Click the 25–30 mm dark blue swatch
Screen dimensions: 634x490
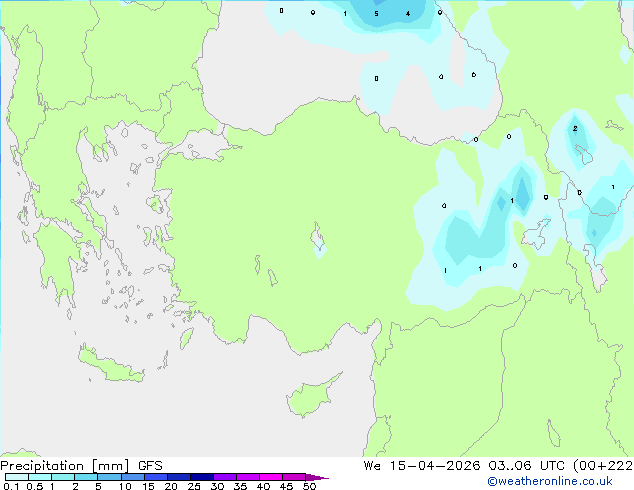click(x=201, y=477)
